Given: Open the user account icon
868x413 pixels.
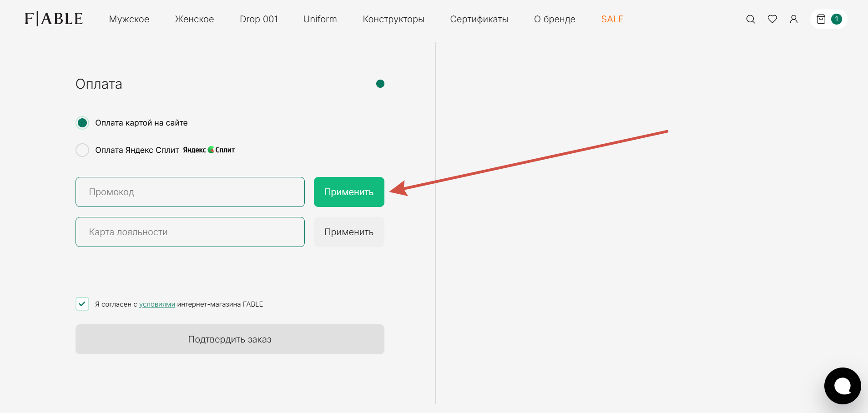Looking at the screenshot, I should pos(794,19).
